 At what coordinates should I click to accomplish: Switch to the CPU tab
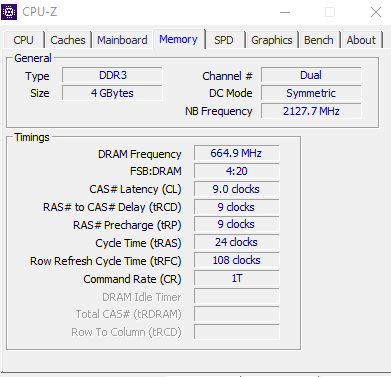(x=23, y=40)
